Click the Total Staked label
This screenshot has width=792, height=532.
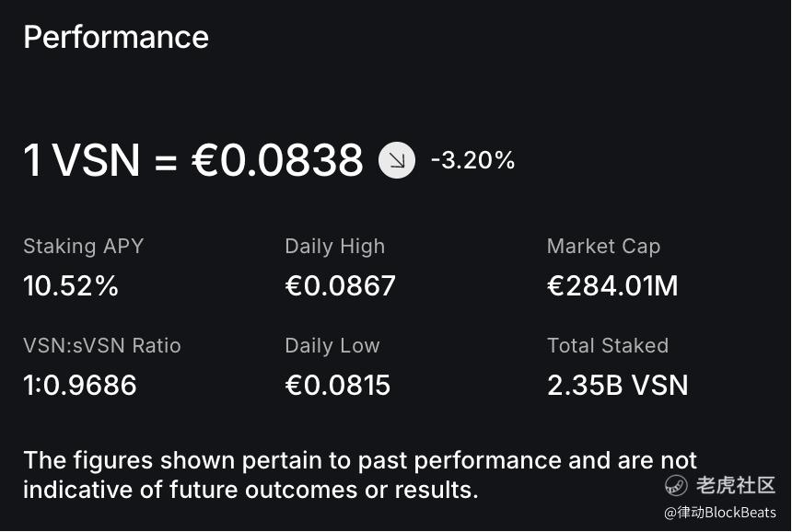tap(608, 346)
